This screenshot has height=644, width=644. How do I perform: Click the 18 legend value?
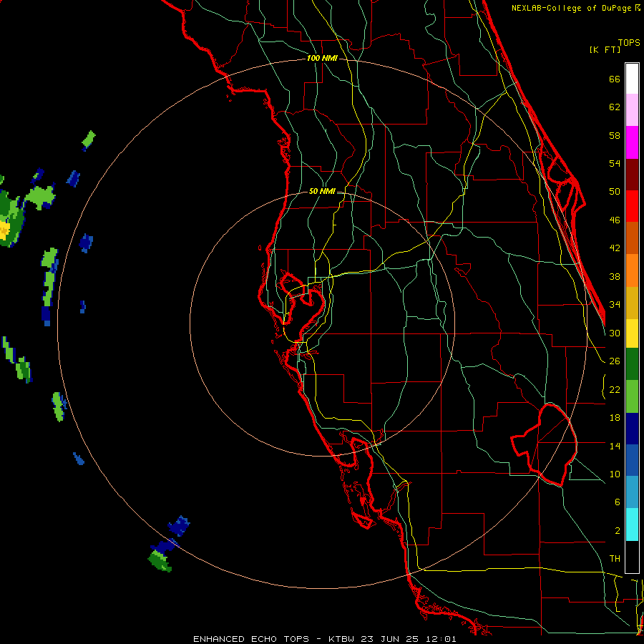click(x=615, y=418)
